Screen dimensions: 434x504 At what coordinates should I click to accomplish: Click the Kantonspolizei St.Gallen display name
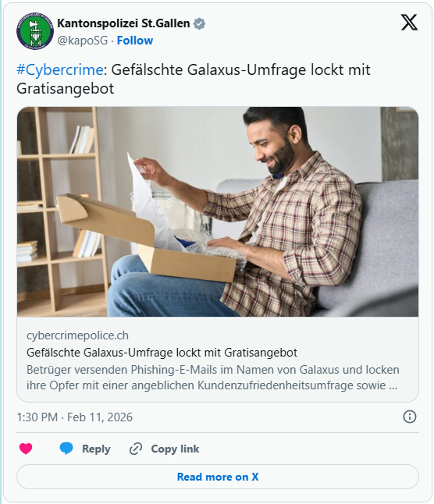pyautogui.click(x=124, y=24)
